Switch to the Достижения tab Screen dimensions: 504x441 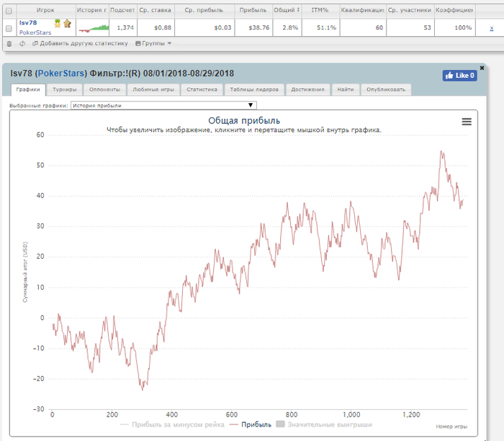click(307, 89)
